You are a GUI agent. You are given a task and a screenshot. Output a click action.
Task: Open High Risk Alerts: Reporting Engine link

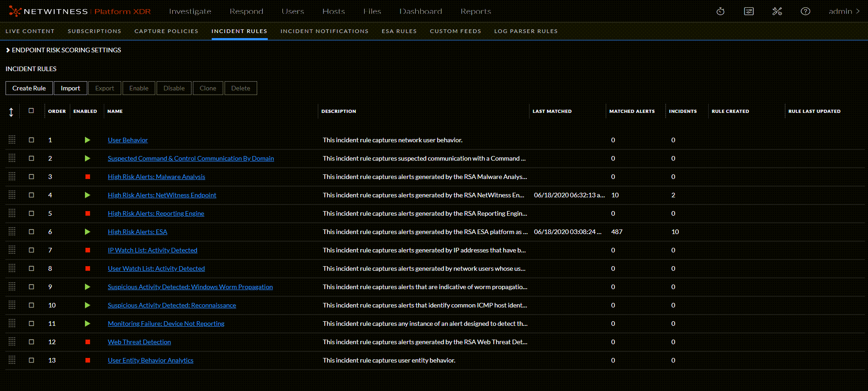pos(156,213)
